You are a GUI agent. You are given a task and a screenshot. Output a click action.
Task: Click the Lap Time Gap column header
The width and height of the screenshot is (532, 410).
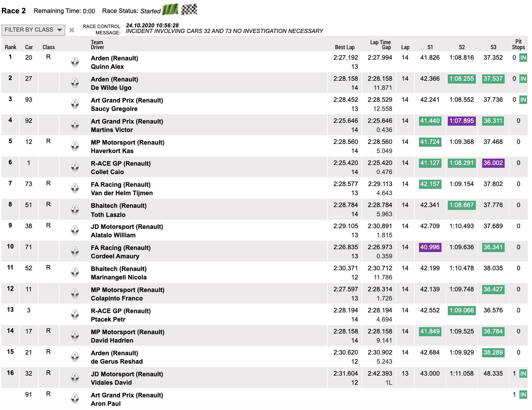pyautogui.click(x=380, y=45)
